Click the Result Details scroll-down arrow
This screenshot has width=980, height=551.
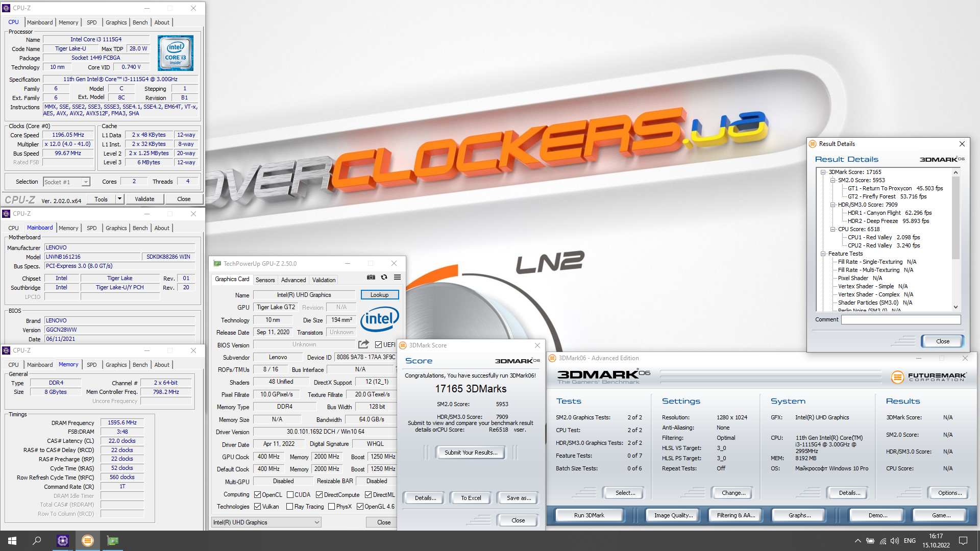click(955, 307)
